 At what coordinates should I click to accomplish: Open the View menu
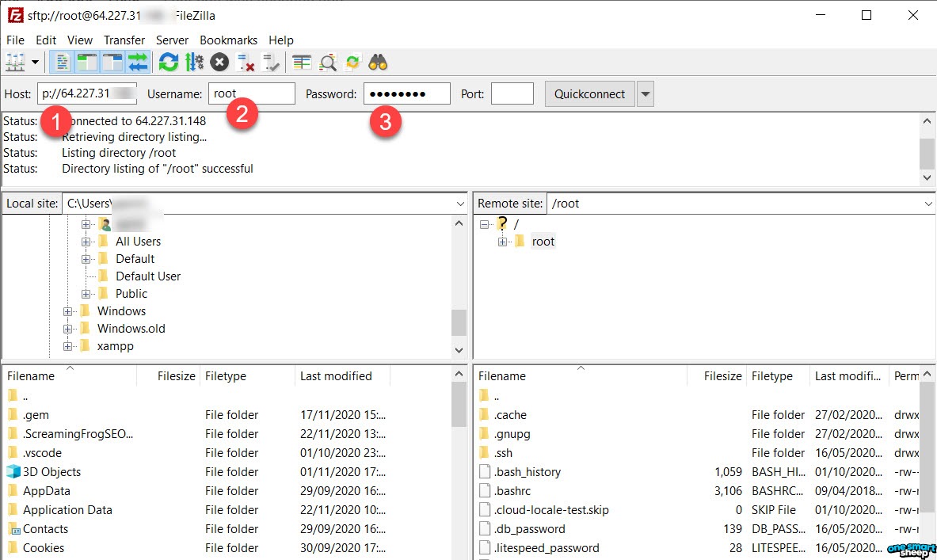click(x=79, y=40)
